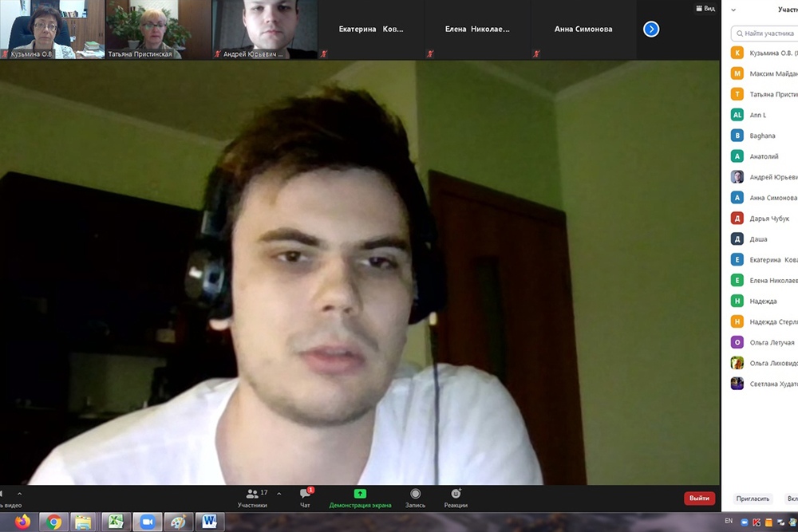Open the Вид view menu
Viewport: 798px width, 532px height.
(x=704, y=8)
